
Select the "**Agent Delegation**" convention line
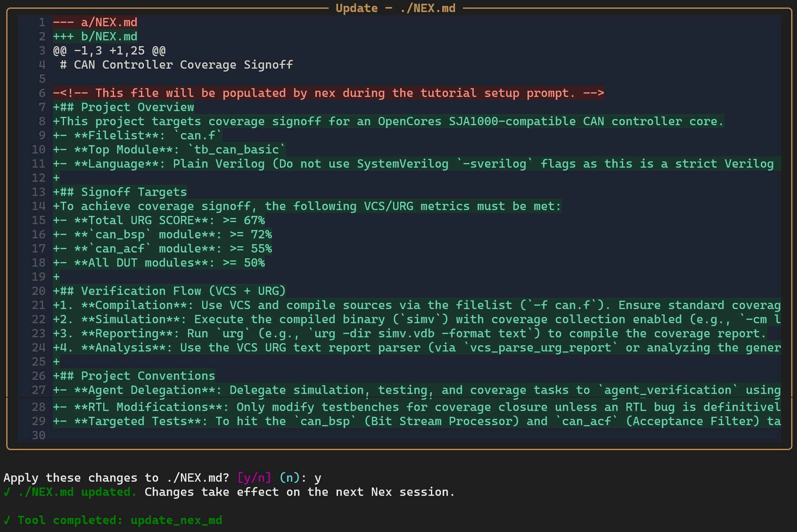pos(417,390)
